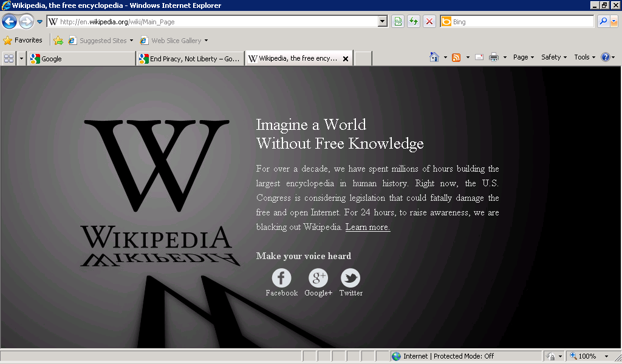This screenshot has height=364, width=622.
Task: Expand Web Slice Gallery dropdown arrow
Action: pos(207,41)
